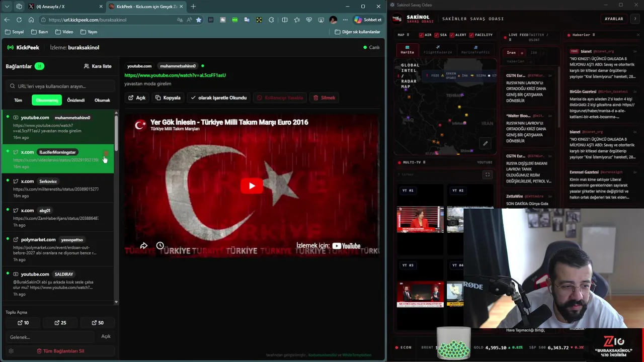Click the favorite star in address bar
Screen dimensions: 644x362
[x=199, y=20]
